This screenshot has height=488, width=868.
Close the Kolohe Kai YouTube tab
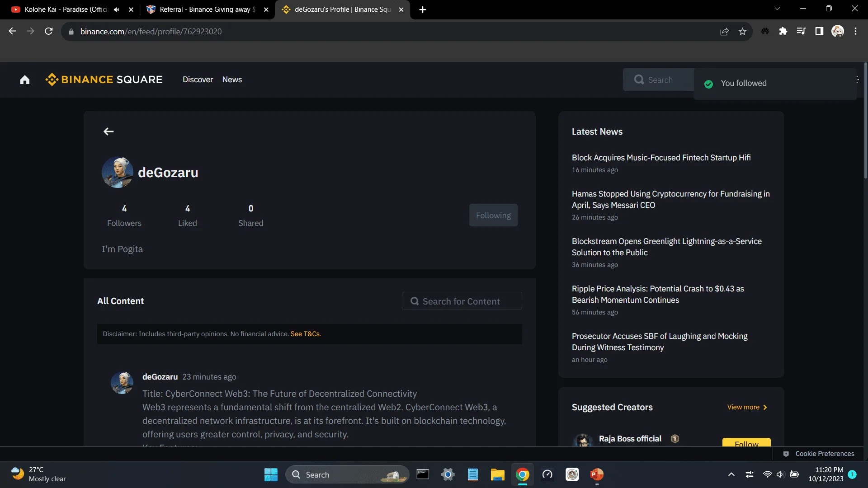coord(131,9)
